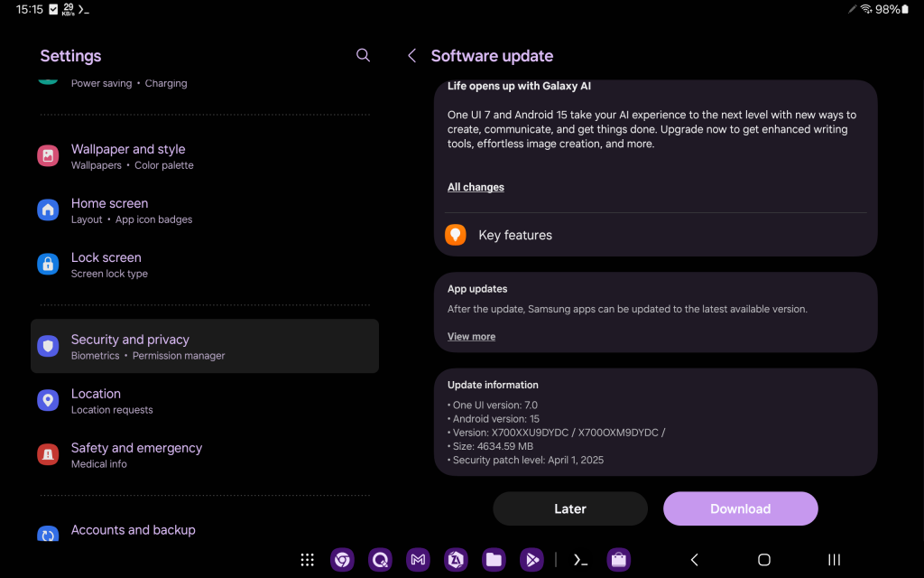This screenshot has height=578, width=924.
Task: Select Security and privacy
Action: (205, 346)
